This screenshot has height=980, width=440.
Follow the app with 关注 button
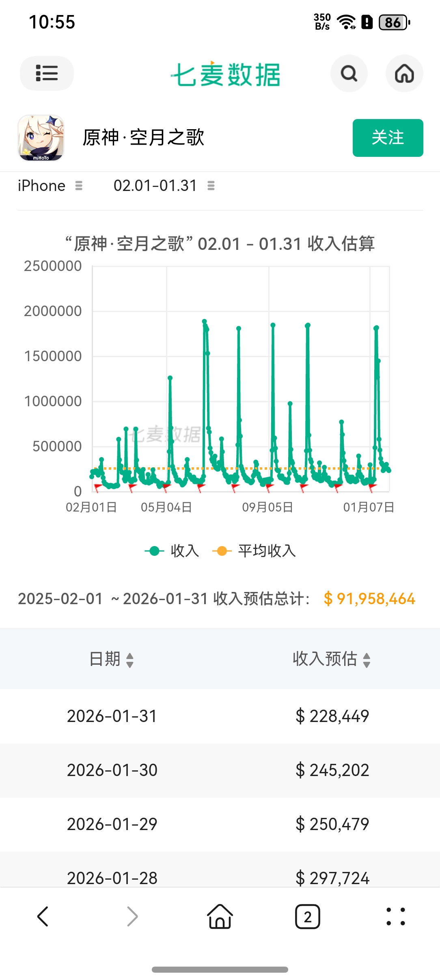click(x=388, y=138)
